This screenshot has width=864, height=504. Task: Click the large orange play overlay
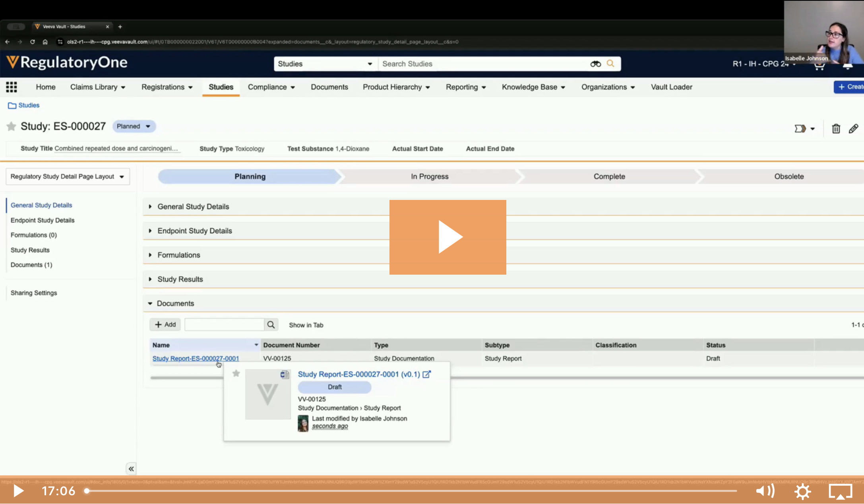[447, 237]
